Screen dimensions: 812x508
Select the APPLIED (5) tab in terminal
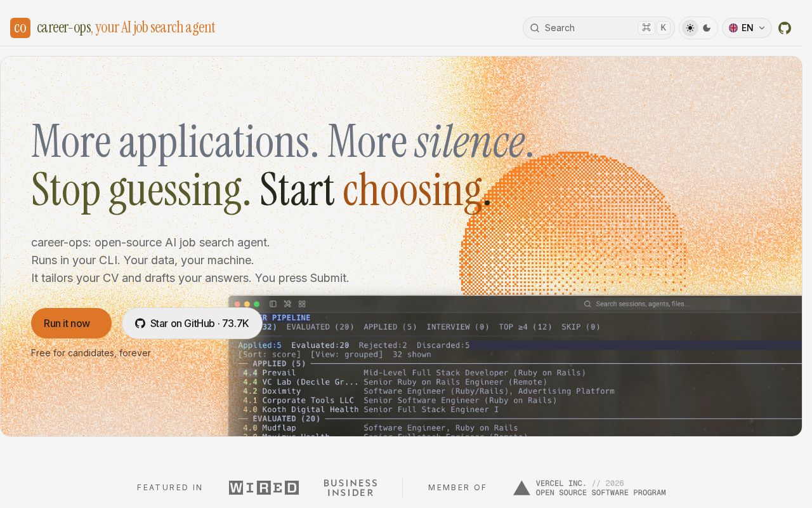390,327
